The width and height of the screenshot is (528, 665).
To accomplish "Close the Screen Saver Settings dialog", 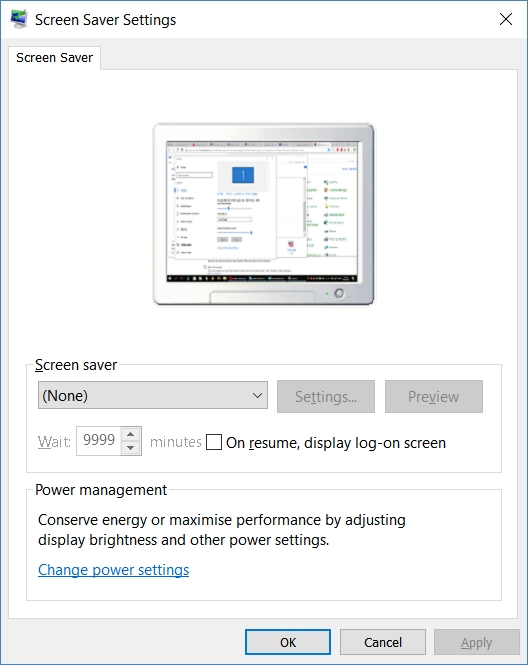I will 506,19.
